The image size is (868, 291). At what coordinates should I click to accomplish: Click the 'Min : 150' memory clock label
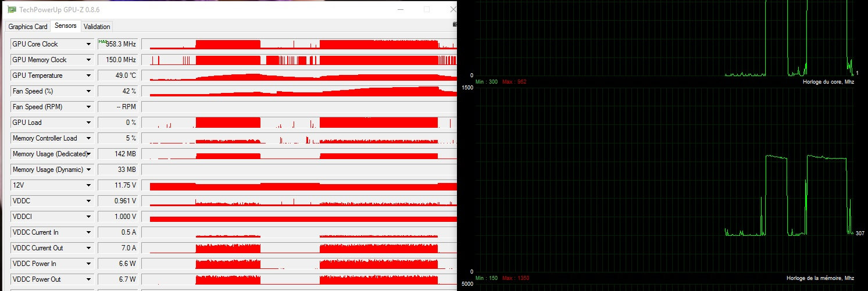tap(487, 278)
